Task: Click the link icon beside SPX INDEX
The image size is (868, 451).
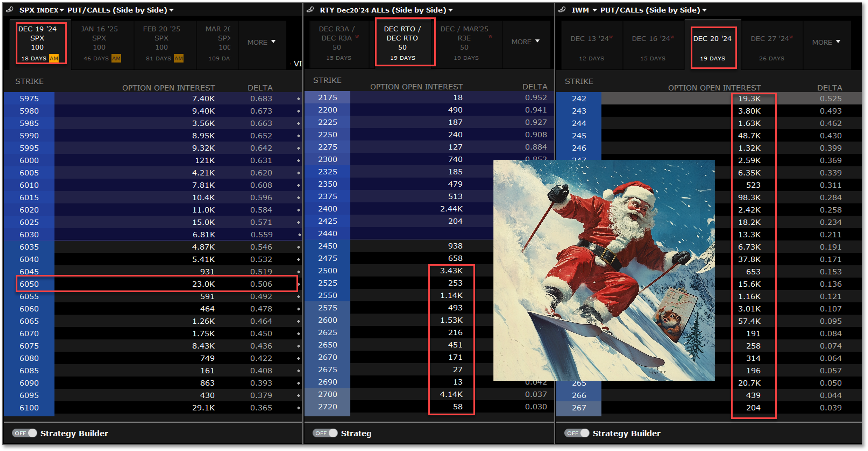Action: [x=10, y=10]
